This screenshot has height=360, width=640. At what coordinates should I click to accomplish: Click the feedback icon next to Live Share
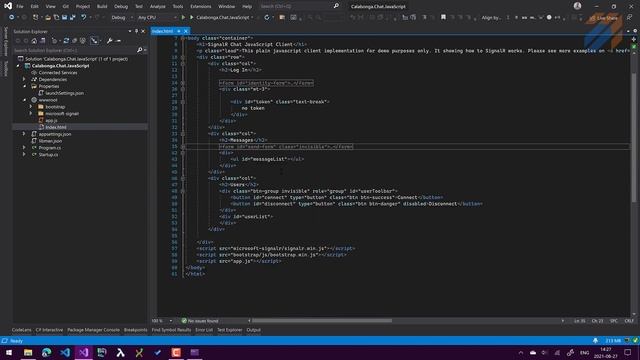click(x=629, y=18)
